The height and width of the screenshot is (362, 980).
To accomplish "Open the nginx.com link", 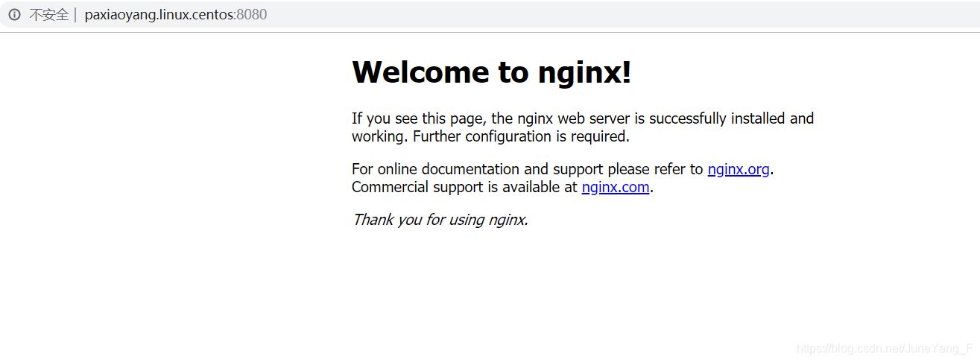I will [616, 187].
